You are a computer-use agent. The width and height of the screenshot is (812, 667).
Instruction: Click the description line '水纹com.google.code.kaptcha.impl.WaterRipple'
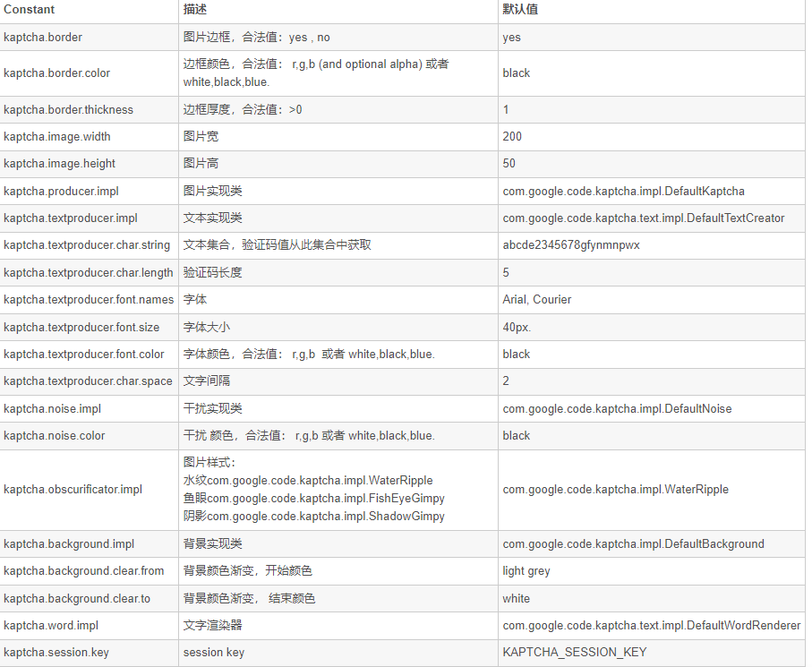pos(308,481)
